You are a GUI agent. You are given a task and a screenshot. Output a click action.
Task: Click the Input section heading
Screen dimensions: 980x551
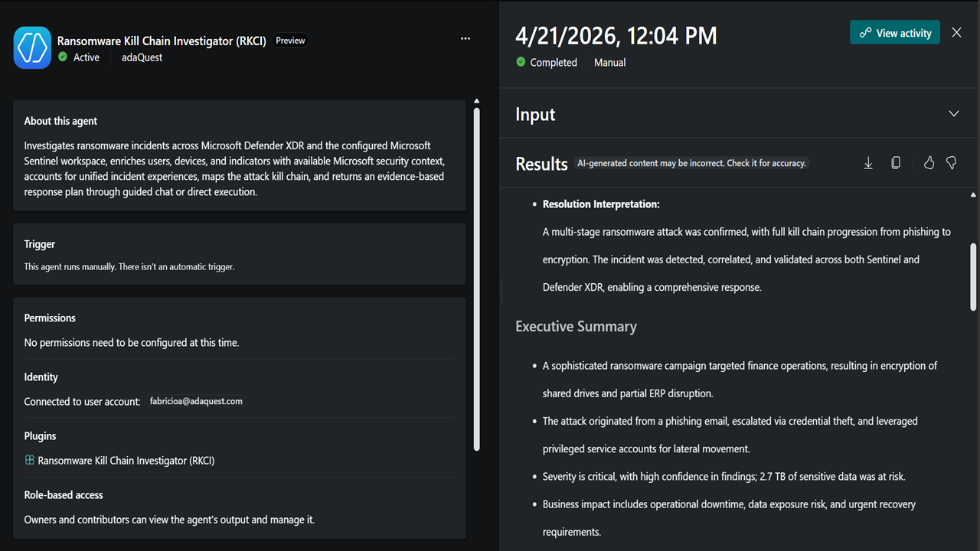(535, 114)
